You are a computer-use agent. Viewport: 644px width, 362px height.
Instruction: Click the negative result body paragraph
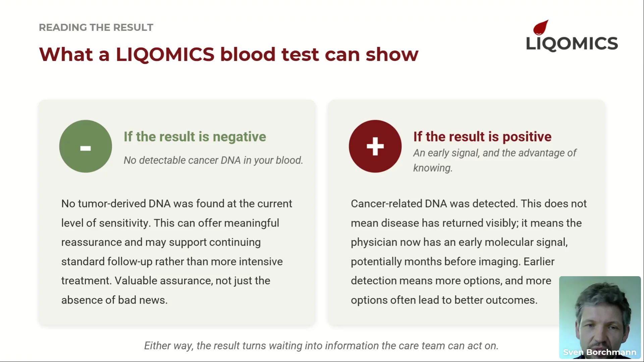point(177,252)
